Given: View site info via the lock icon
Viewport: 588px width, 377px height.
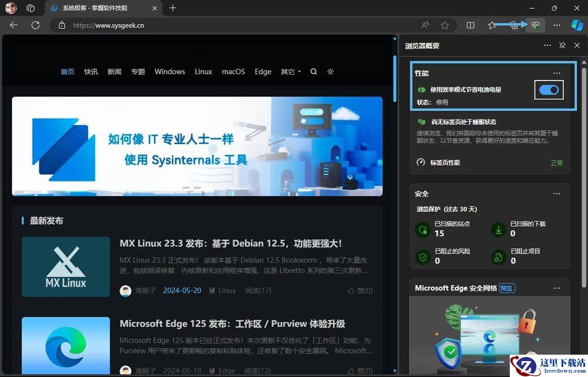Looking at the screenshot, I should pos(62,25).
